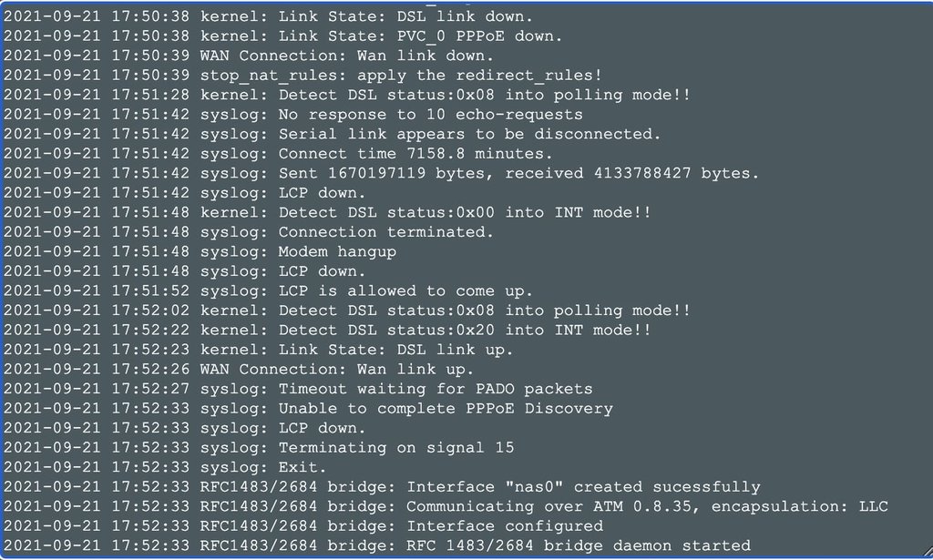Select the "LCP is allowed to come up" line

pos(268,290)
